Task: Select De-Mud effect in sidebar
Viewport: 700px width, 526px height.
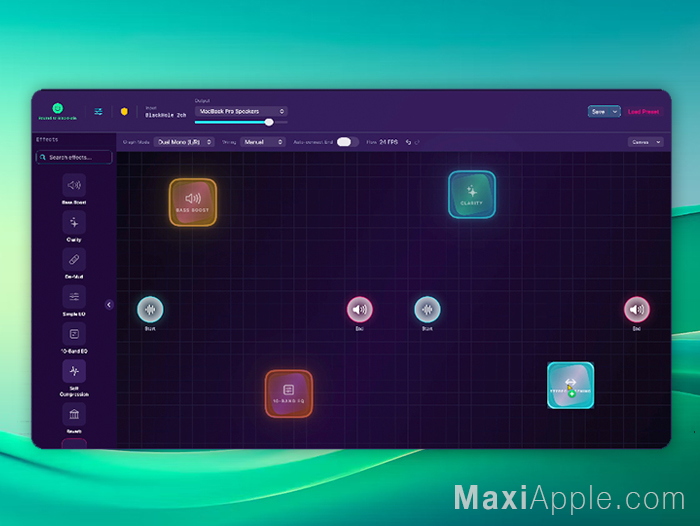Action: pos(74,263)
